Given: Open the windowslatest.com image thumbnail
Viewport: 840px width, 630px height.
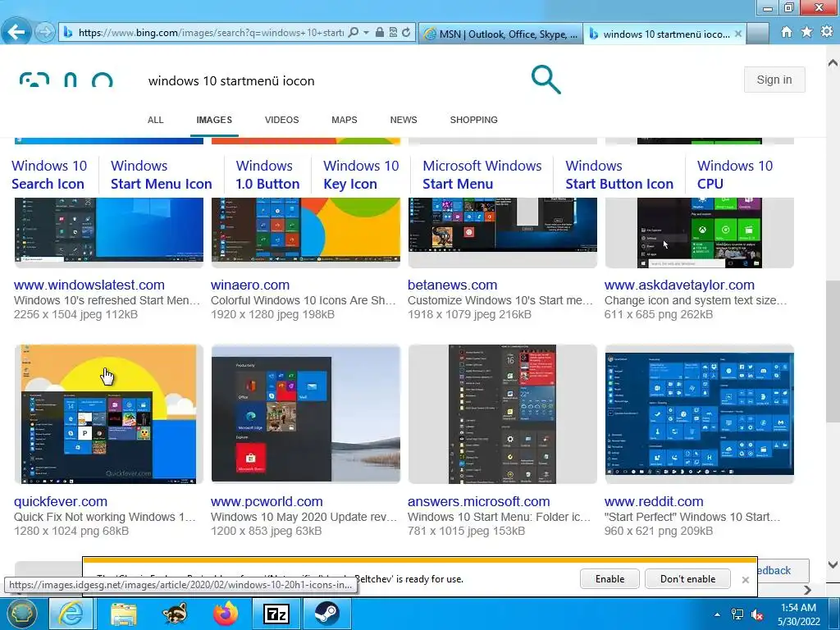Looking at the screenshot, I should tap(109, 231).
